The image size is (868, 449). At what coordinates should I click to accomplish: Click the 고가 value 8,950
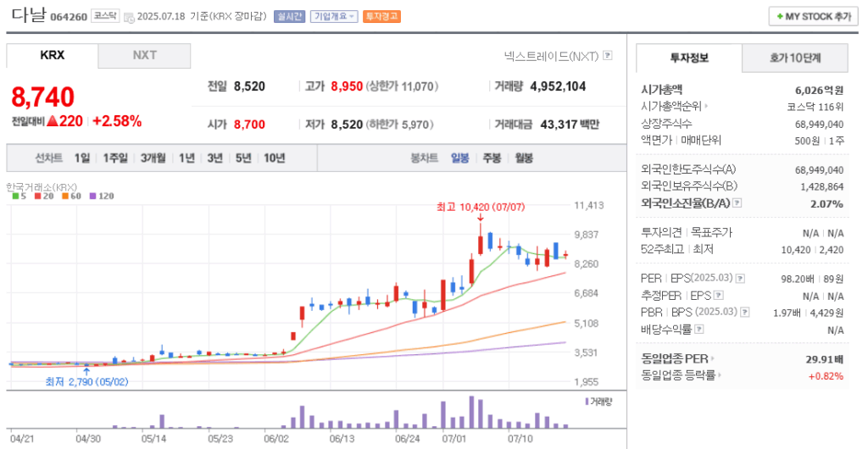click(347, 86)
